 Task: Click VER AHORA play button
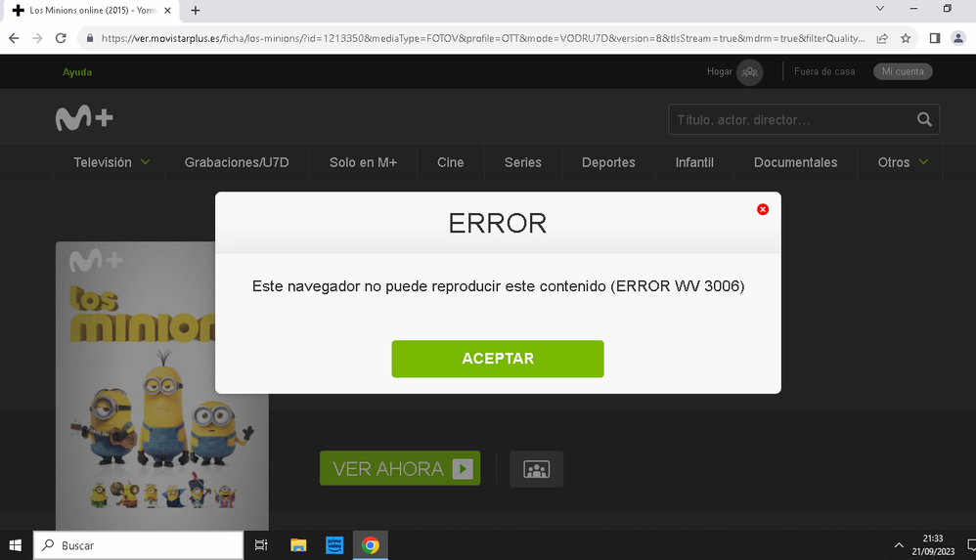pyautogui.click(x=400, y=468)
